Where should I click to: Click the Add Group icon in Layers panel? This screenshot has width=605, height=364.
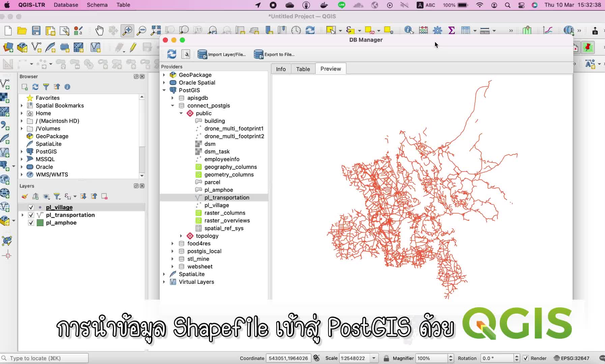[x=35, y=196]
